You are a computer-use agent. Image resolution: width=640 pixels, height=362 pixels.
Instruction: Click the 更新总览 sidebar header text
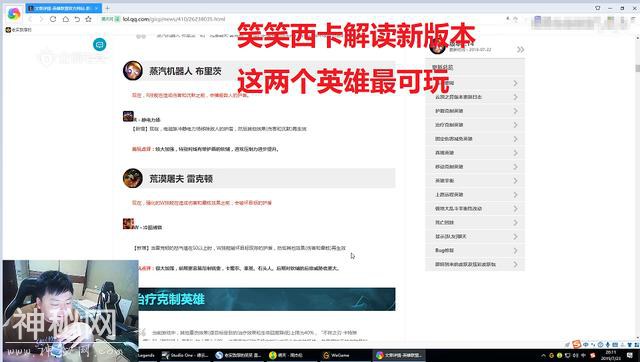pos(442,67)
